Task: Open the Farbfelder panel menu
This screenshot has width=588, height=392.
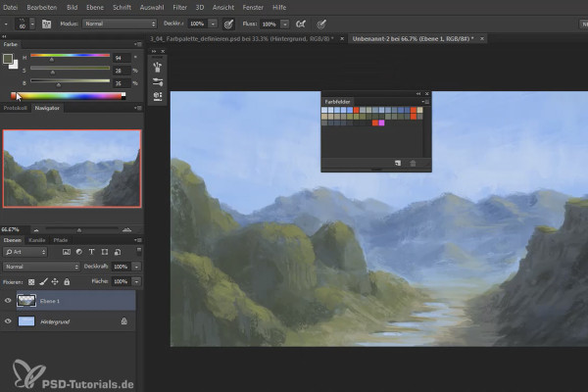Action: 425,102
